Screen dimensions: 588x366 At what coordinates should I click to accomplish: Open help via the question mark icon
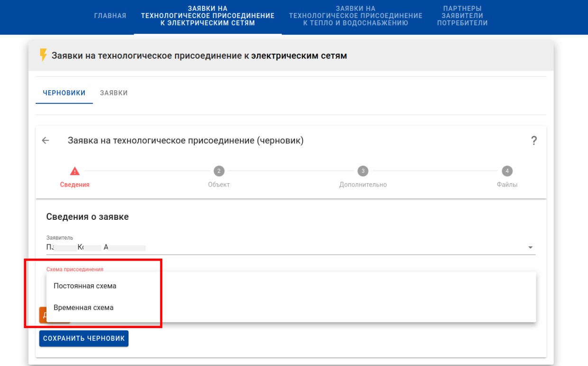coord(533,141)
